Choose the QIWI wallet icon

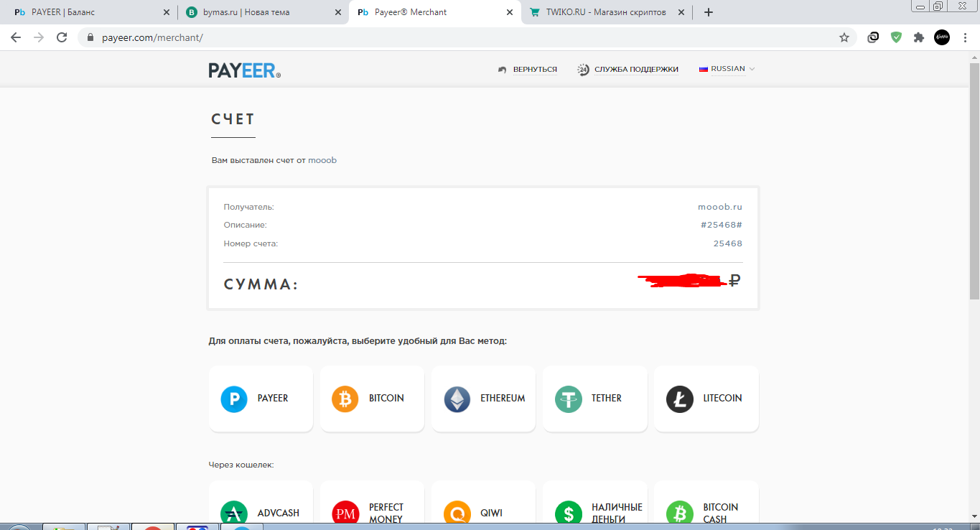tap(457, 513)
